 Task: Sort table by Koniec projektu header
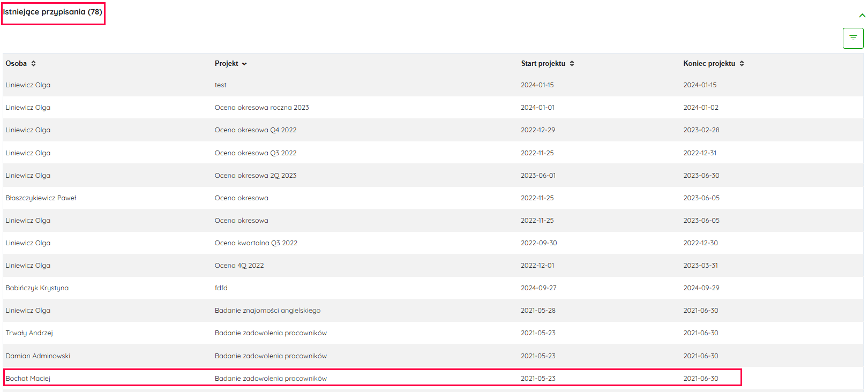[708, 63]
